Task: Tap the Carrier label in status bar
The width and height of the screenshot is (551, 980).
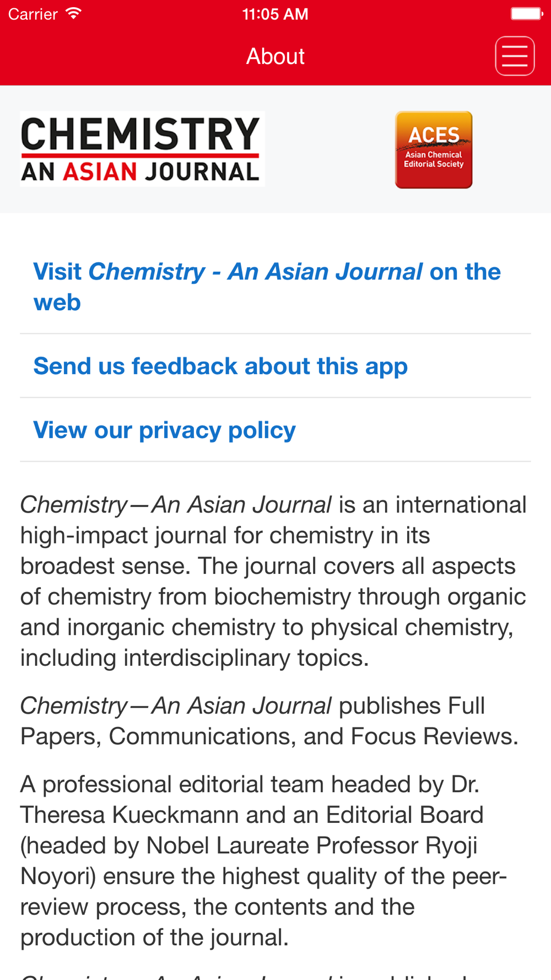Action: pyautogui.click(x=33, y=14)
